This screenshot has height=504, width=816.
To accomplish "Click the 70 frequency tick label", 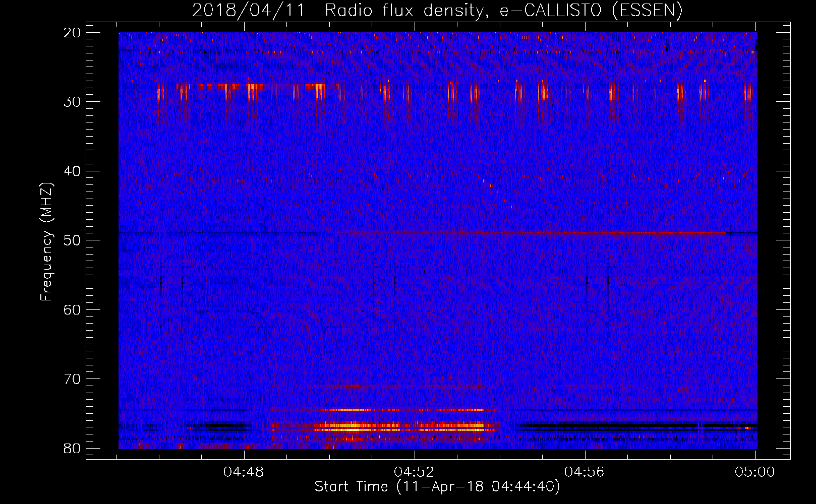I will coord(72,379).
